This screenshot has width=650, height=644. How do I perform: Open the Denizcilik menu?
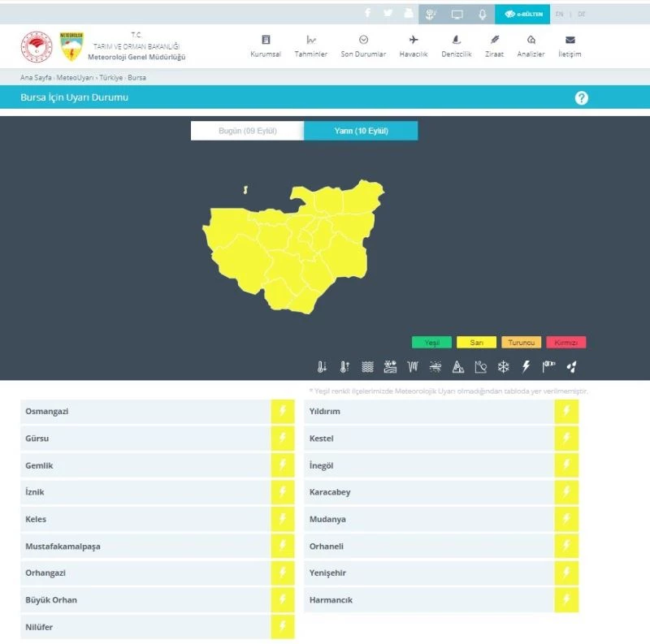[x=456, y=46]
